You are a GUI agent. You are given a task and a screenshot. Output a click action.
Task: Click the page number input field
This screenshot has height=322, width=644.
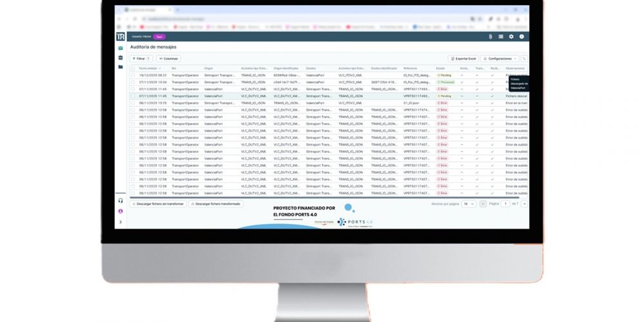click(506, 204)
